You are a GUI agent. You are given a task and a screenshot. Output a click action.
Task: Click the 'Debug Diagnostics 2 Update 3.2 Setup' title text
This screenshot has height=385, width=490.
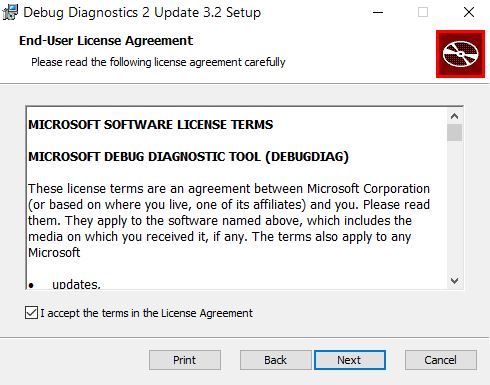(x=142, y=13)
